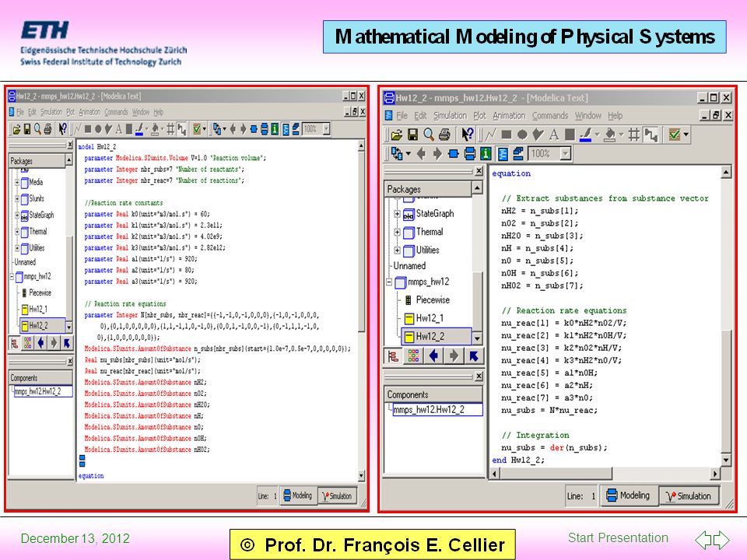Click the Open file icon in right window
This screenshot has height=560, width=747.
tap(396, 135)
